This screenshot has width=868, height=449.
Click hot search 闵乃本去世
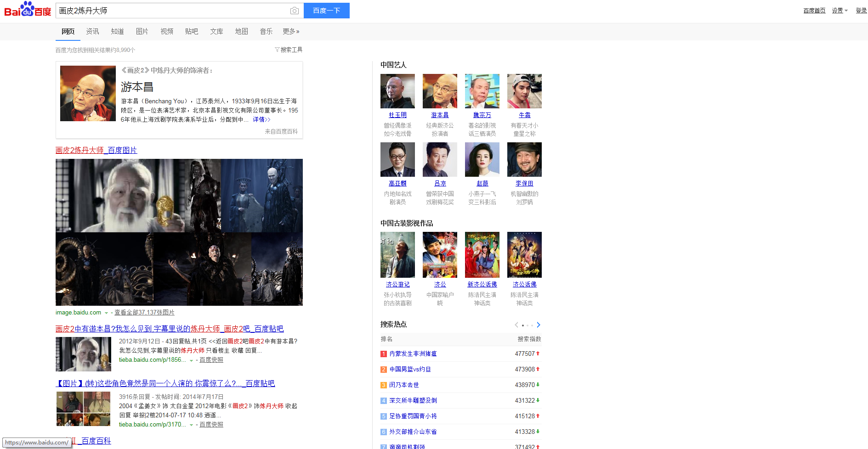(x=404, y=385)
